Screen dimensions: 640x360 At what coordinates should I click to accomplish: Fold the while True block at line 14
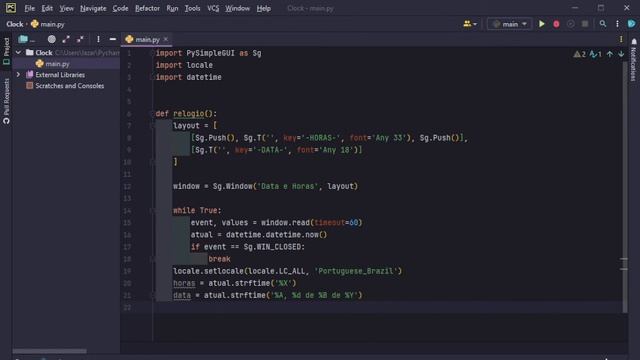click(153, 210)
